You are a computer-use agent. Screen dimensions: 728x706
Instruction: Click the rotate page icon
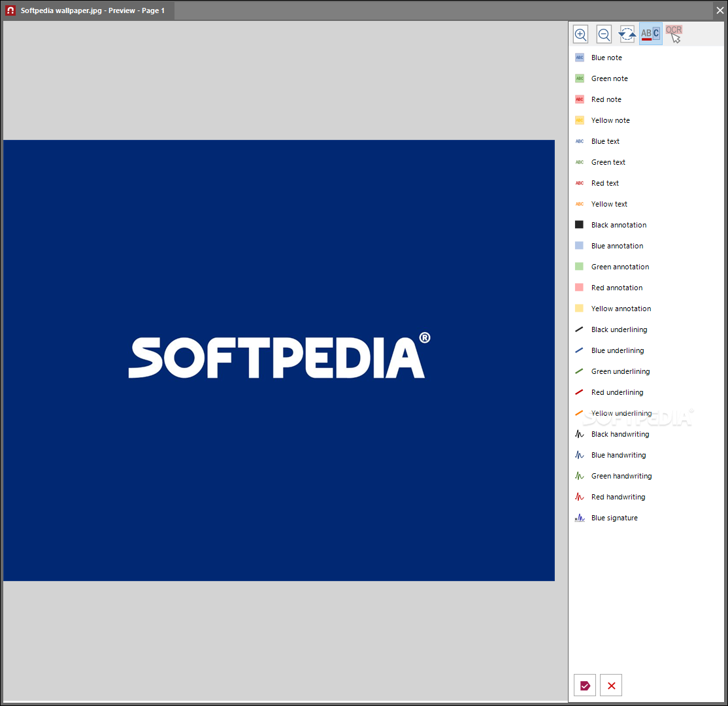(x=627, y=34)
